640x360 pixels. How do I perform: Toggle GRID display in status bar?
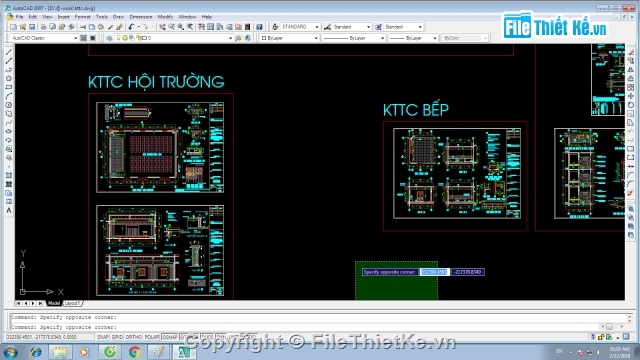pyautogui.click(x=117, y=337)
